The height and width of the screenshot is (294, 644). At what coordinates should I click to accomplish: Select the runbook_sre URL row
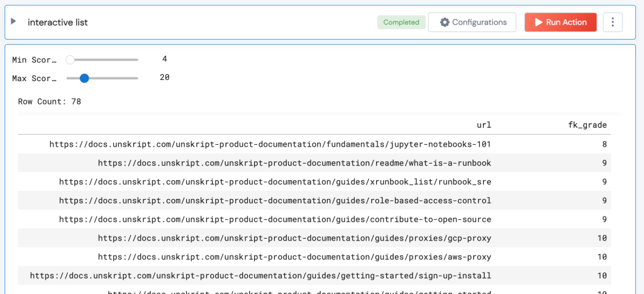pyautogui.click(x=275, y=182)
